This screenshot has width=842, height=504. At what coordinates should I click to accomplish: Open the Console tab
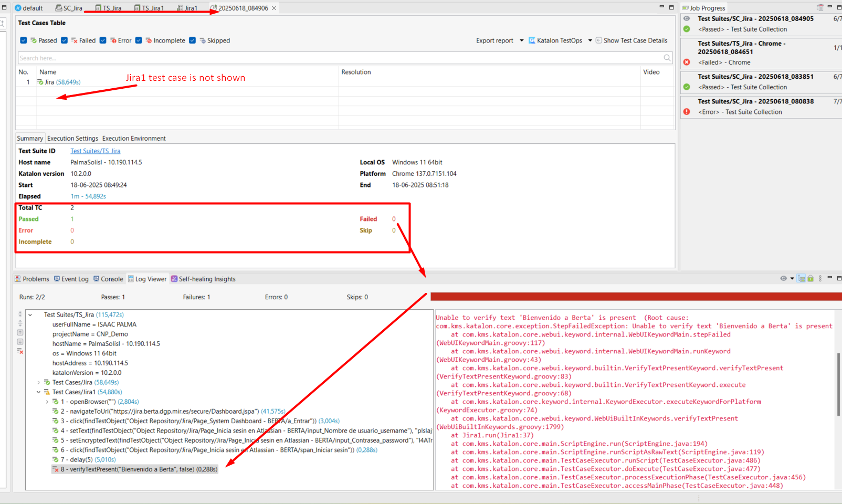click(108, 279)
